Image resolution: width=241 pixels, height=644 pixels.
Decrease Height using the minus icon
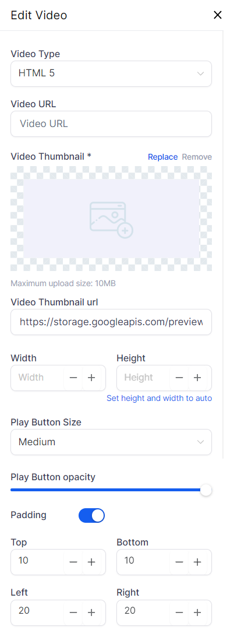click(x=179, y=378)
